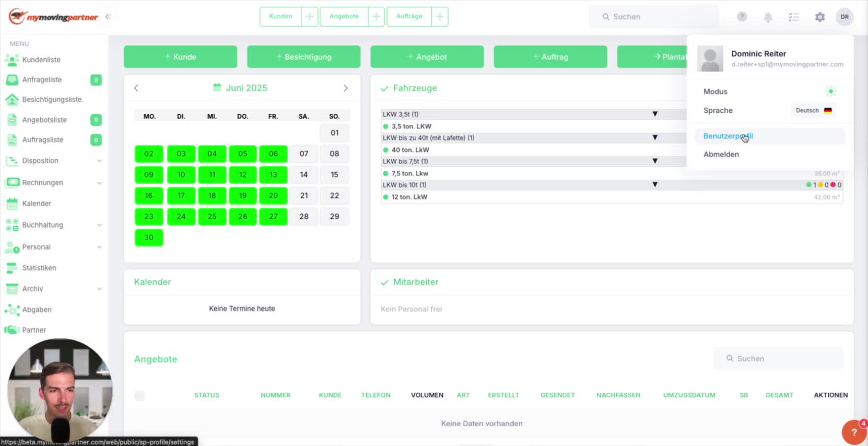Click the Rechnungen sidebar icon
Screen dimensions: 868x446
(x=12, y=183)
